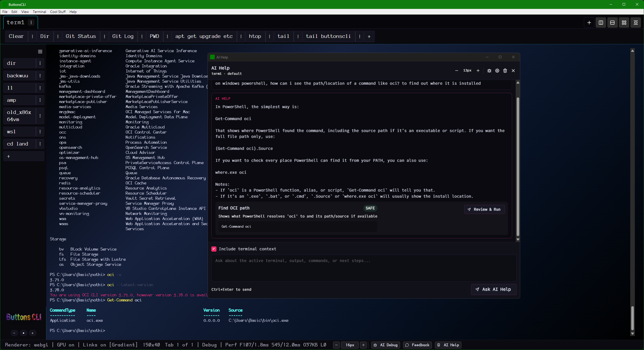Open the Help menu

[73, 12]
